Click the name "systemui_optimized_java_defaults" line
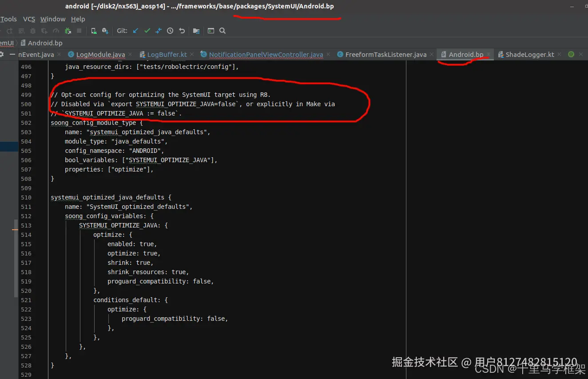588x379 pixels. pos(137,132)
